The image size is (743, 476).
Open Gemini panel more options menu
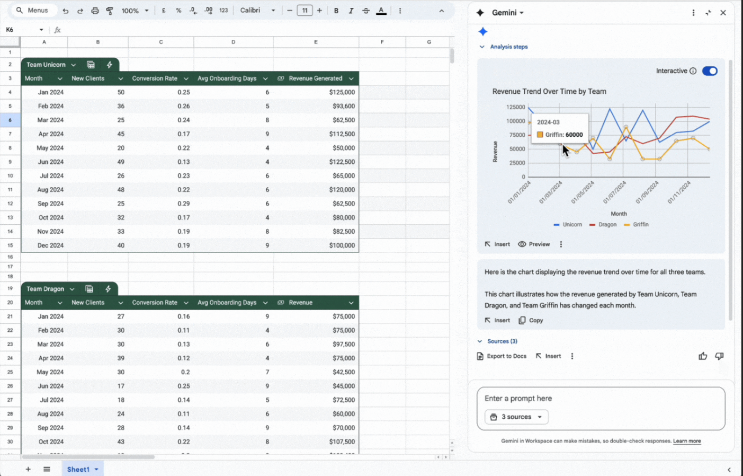coord(693,13)
